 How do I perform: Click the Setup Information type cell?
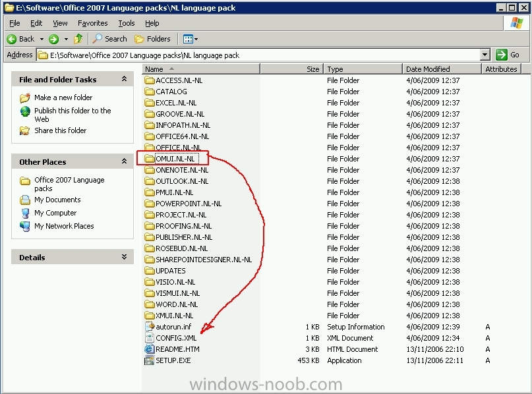click(x=355, y=327)
